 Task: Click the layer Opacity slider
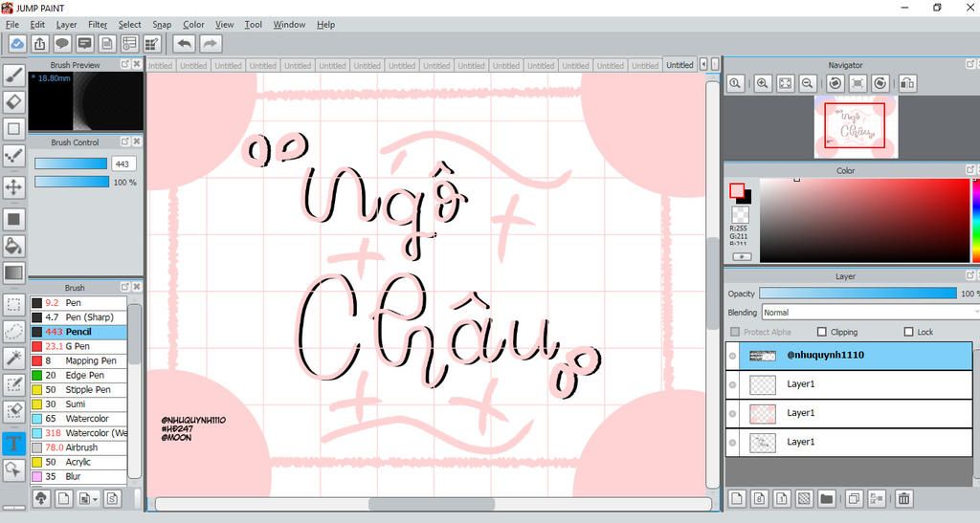pos(857,294)
